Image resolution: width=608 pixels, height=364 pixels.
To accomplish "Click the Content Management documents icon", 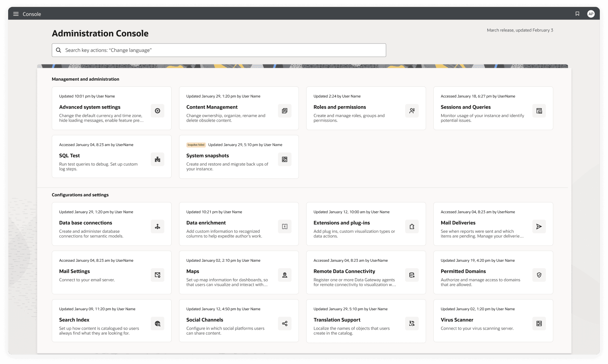I will 285,111.
